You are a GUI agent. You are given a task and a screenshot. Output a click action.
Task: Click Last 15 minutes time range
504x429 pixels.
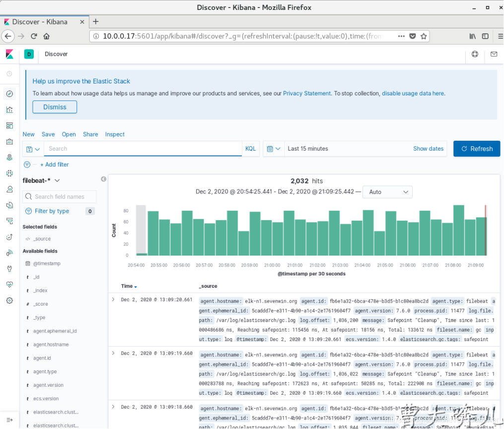click(x=307, y=149)
